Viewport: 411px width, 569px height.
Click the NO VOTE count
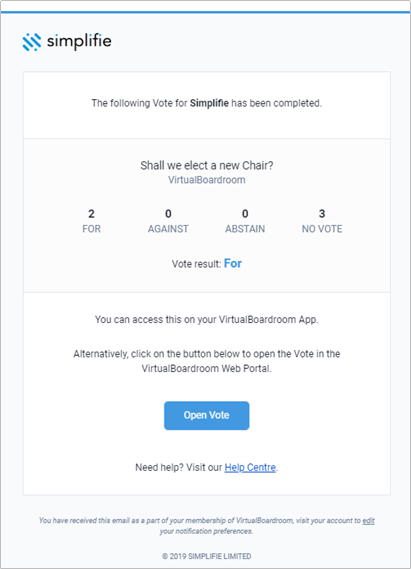[322, 214]
